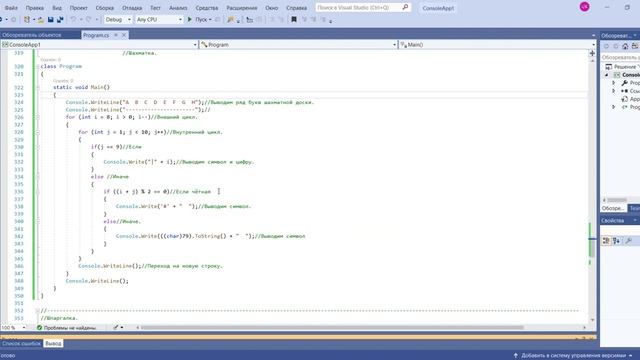Click the Solution Explorer search field
Image resolution: width=640 pixels, height=360 pixels.
tap(620, 57)
